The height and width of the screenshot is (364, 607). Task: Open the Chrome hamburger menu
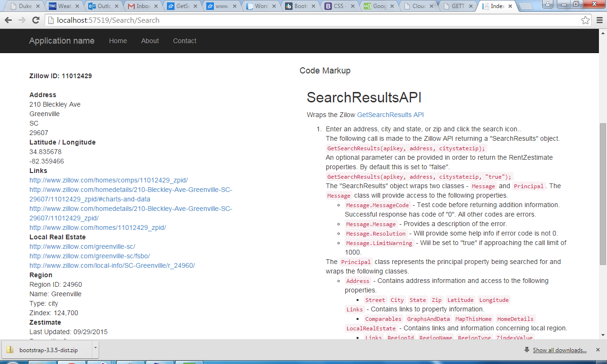(599, 20)
